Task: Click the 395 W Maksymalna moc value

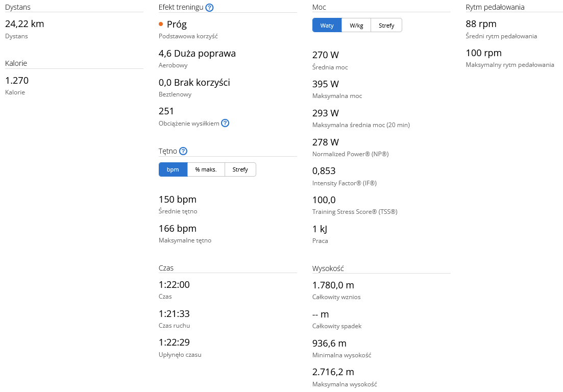Action: 326,84
